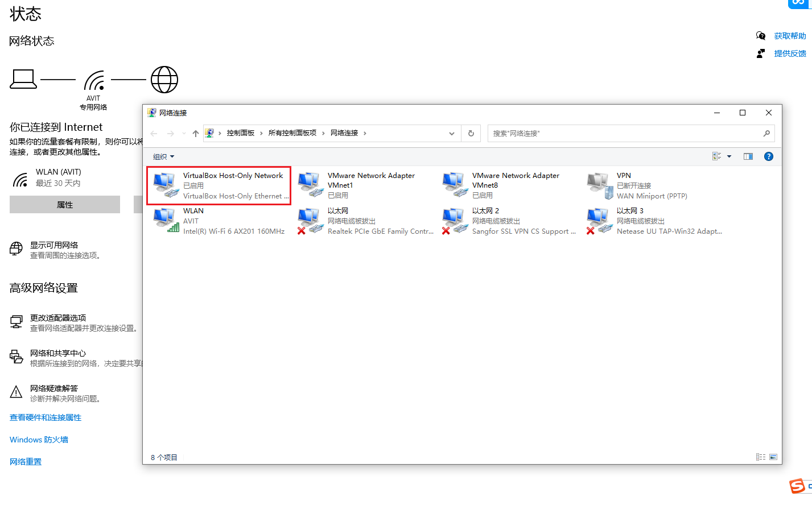Click the control panel icon in address bar
The height and width of the screenshot is (505, 812).
[x=209, y=133]
